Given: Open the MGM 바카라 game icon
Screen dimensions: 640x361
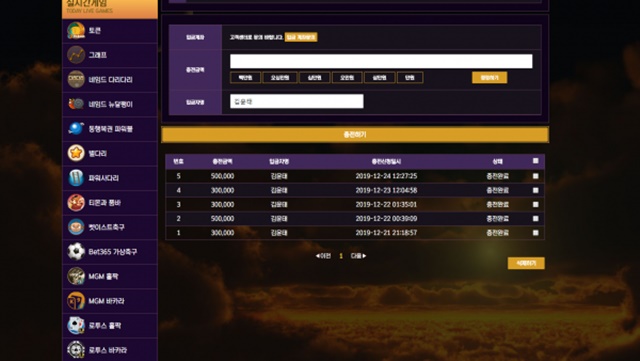Looking at the screenshot, I should [76, 301].
